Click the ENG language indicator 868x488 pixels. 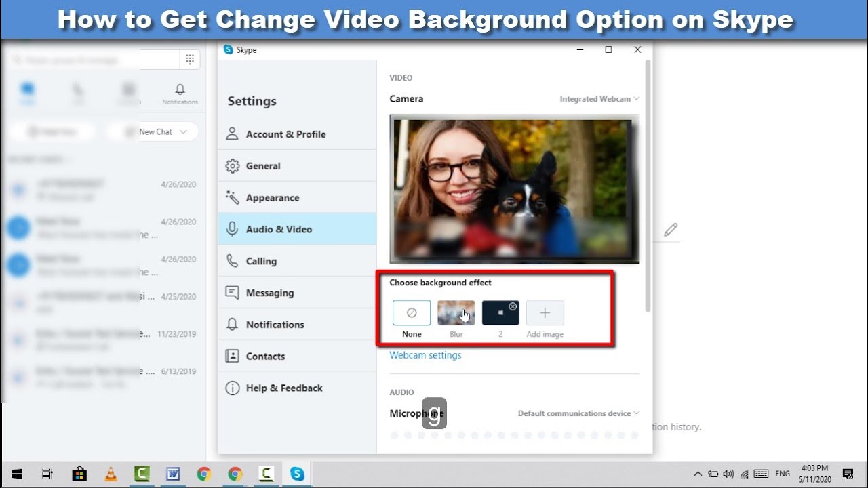(x=783, y=474)
